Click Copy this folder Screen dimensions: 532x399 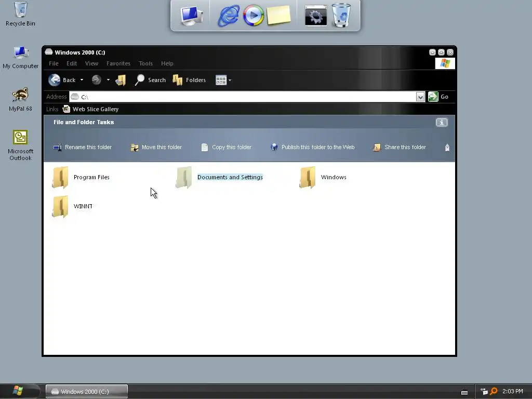point(226,147)
